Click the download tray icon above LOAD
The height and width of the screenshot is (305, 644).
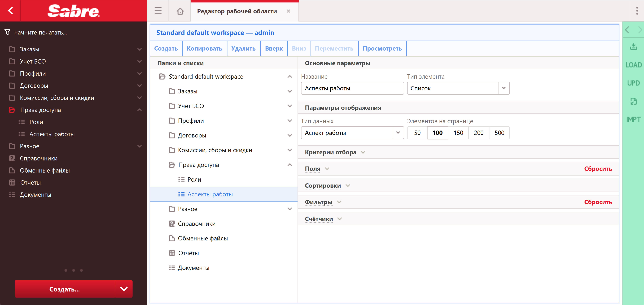click(x=633, y=47)
